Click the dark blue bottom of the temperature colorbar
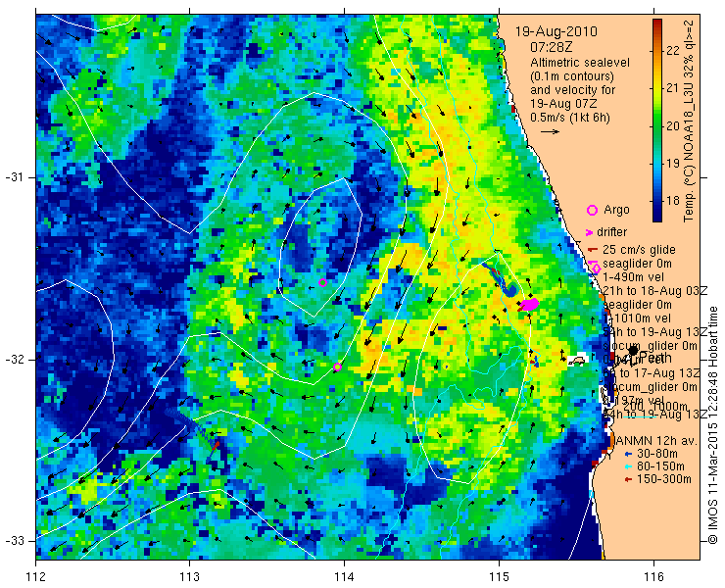This screenshot has height=588, width=725. (x=657, y=218)
